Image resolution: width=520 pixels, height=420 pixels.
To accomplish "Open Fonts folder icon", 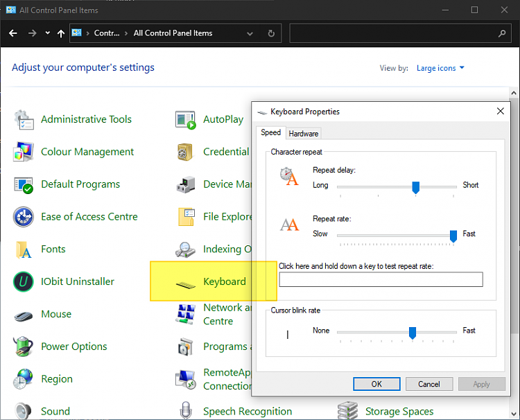I will (24, 250).
